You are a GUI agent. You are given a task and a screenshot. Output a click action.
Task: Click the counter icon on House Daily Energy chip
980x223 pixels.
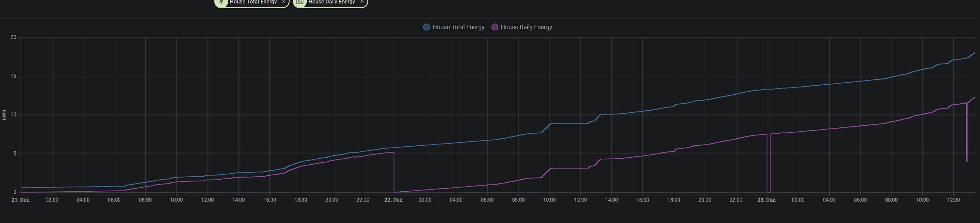(300, 2)
